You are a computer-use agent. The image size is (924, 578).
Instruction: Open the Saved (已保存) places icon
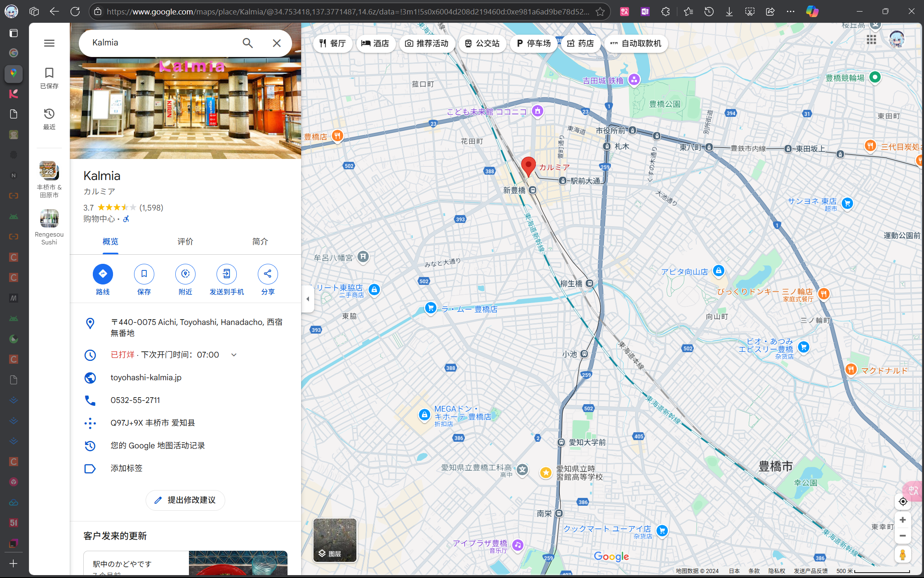(x=49, y=78)
